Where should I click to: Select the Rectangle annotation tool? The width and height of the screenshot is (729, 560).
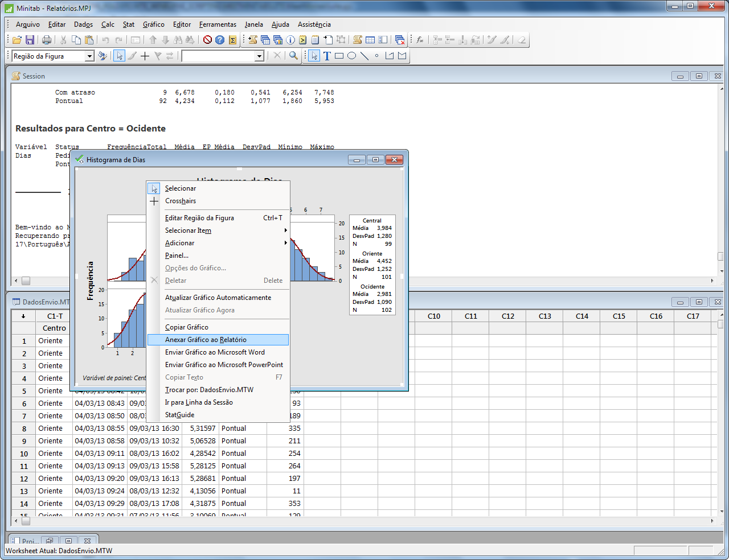tap(339, 56)
